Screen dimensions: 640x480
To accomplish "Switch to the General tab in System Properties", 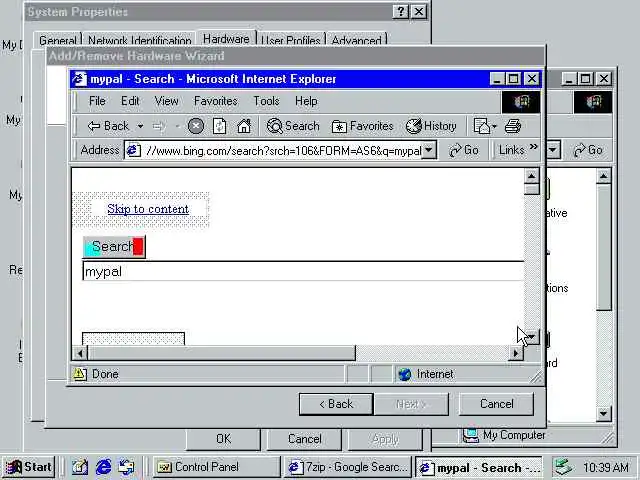I will (x=58, y=40).
